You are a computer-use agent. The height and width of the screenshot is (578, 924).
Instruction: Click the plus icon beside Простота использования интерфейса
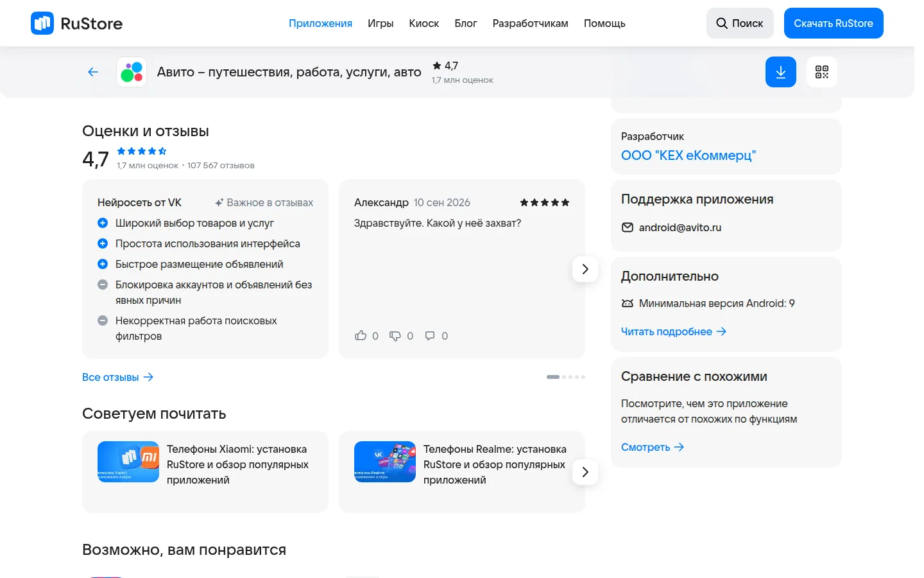(102, 243)
